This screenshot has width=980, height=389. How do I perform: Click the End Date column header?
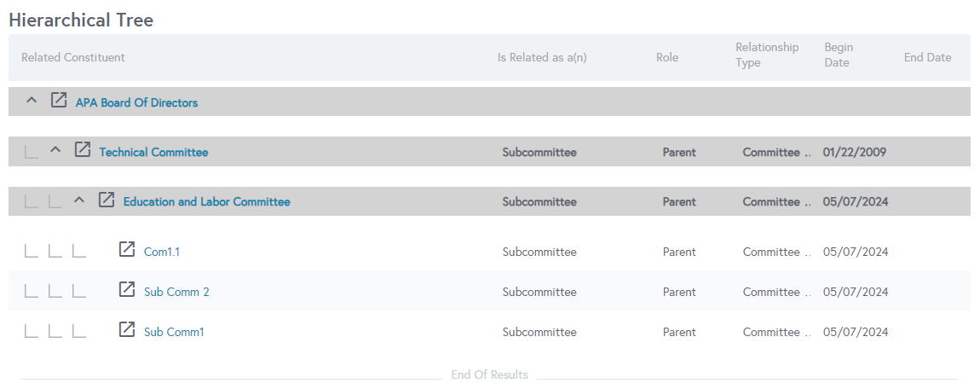pos(927,57)
